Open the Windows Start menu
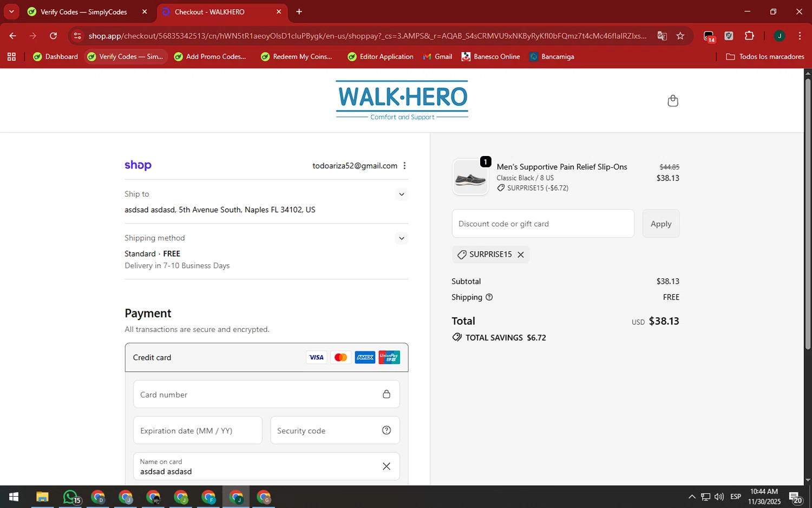This screenshot has width=812, height=508. 14,497
